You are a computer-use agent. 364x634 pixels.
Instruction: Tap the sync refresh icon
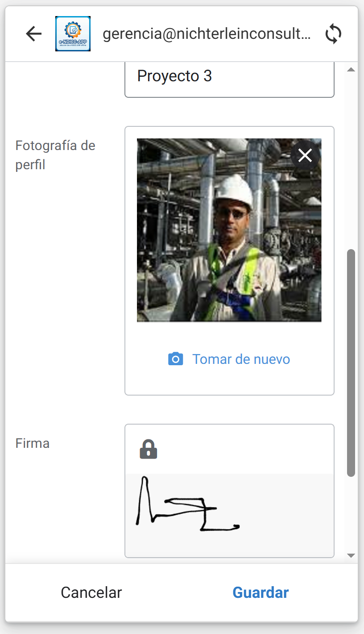[333, 34]
